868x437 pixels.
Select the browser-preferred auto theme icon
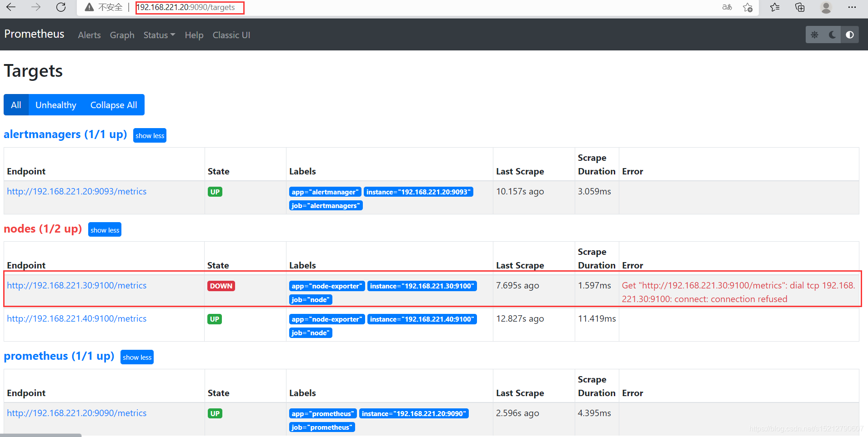850,35
